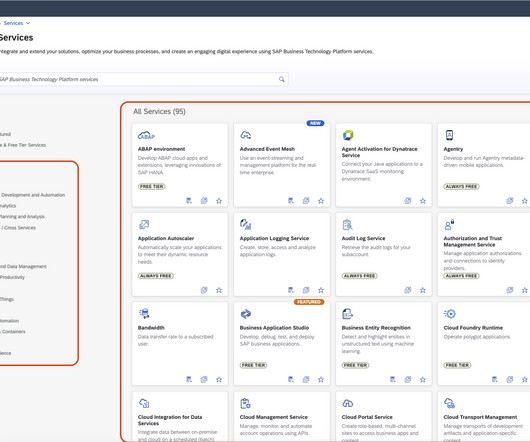Click copy icon on Business Entity Recognition card
This screenshot has height=442, width=530.
coord(408,379)
